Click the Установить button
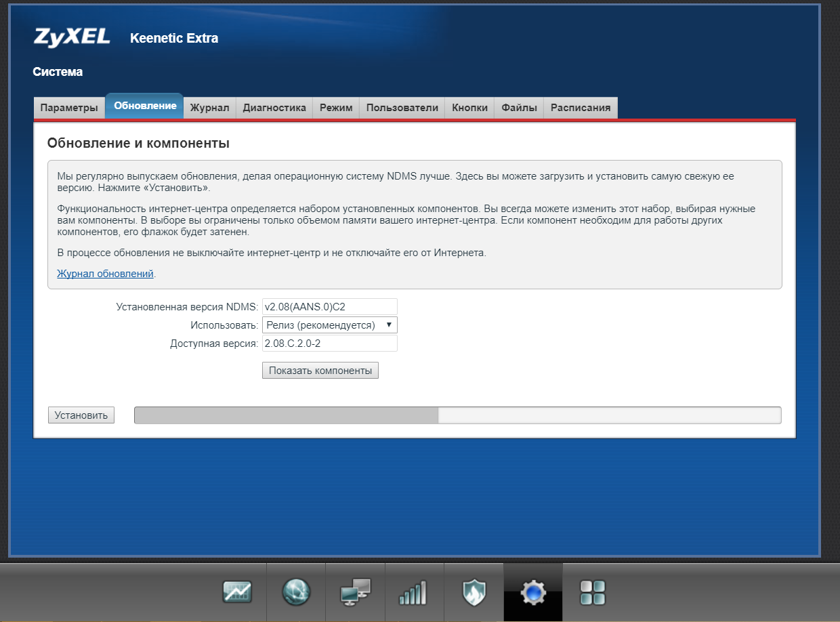Viewport: 840px width, 622px height. (81, 414)
